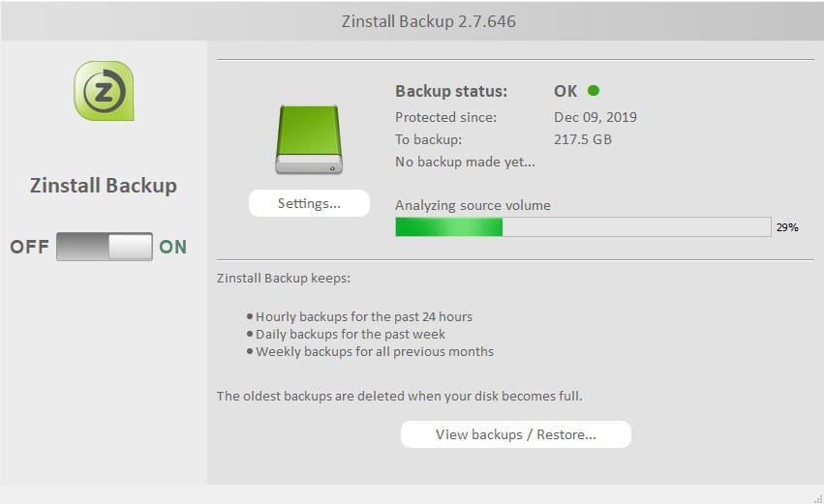Click the OFF label beside the switch
The height and width of the screenshot is (504, 824).
pos(29,247)
